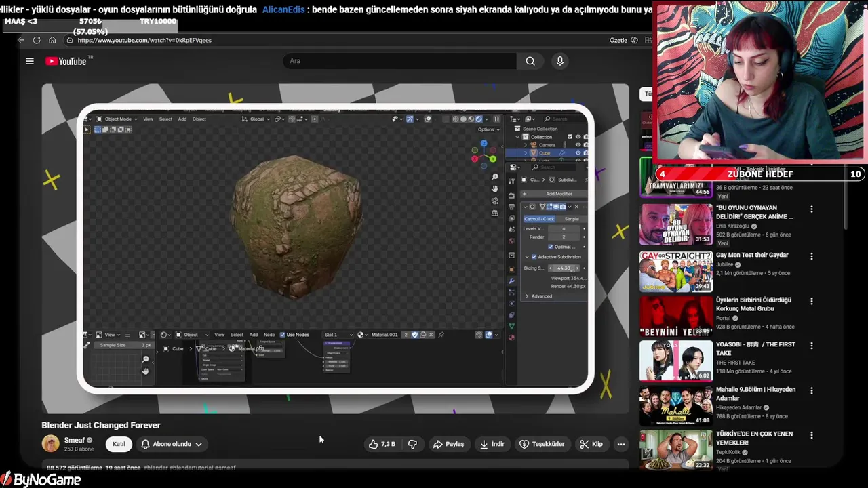
Task: Expand the Camera item in the outliner
Action: (x=525, y=145)
